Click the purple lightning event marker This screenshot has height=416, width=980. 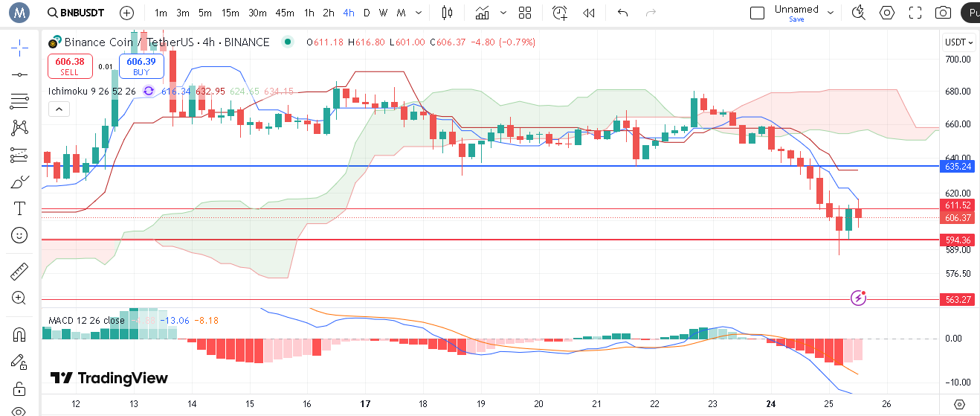(859, 298)
